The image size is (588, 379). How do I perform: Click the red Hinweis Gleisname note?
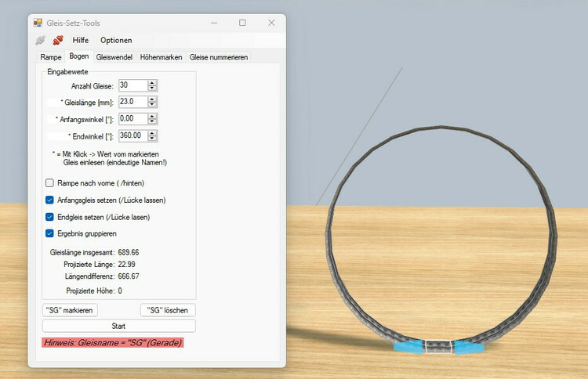click(x=113, y=342)
